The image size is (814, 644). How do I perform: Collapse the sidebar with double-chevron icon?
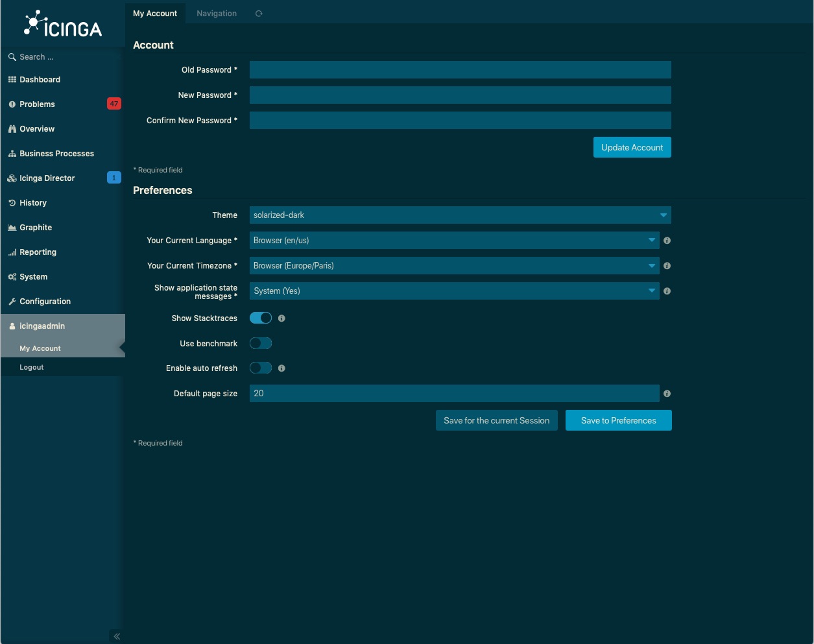tap(117, 636)
